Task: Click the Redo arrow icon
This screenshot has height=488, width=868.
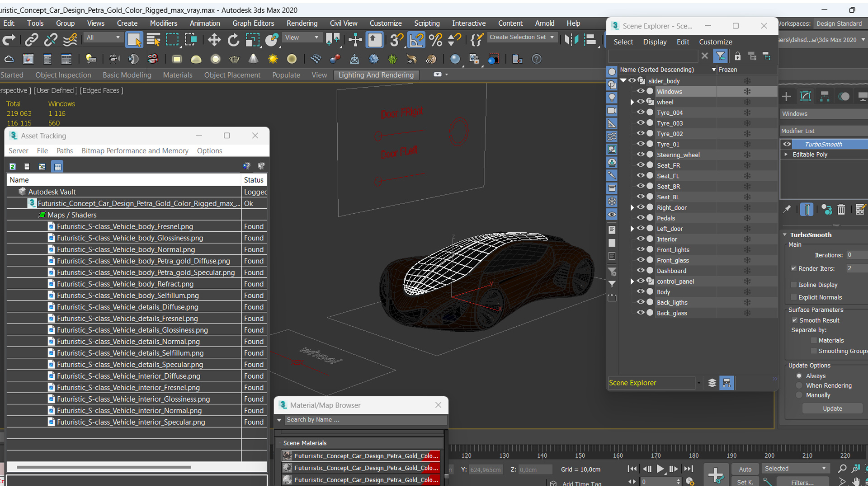Action: 9,40
